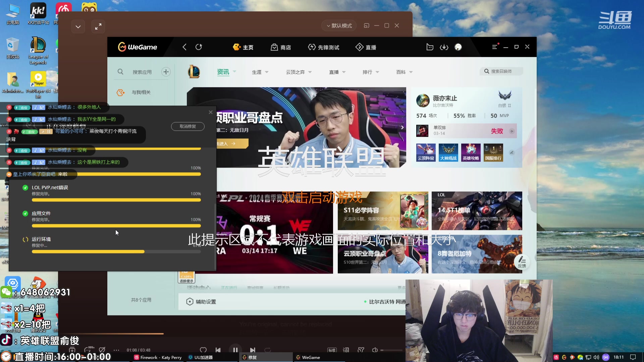Open the 8舞者厄加特 article thumbnail

point(477,254)
